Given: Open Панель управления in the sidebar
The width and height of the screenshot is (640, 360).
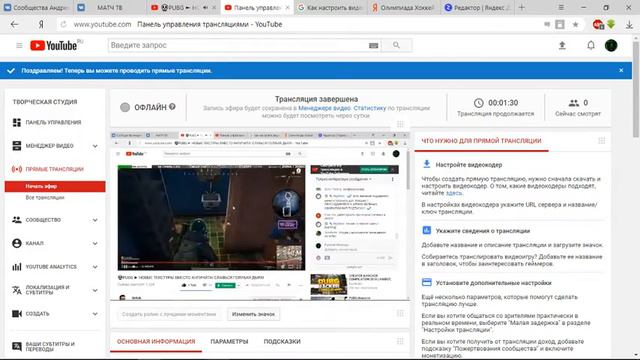Looking at the screenshot, I should (53, 122).
